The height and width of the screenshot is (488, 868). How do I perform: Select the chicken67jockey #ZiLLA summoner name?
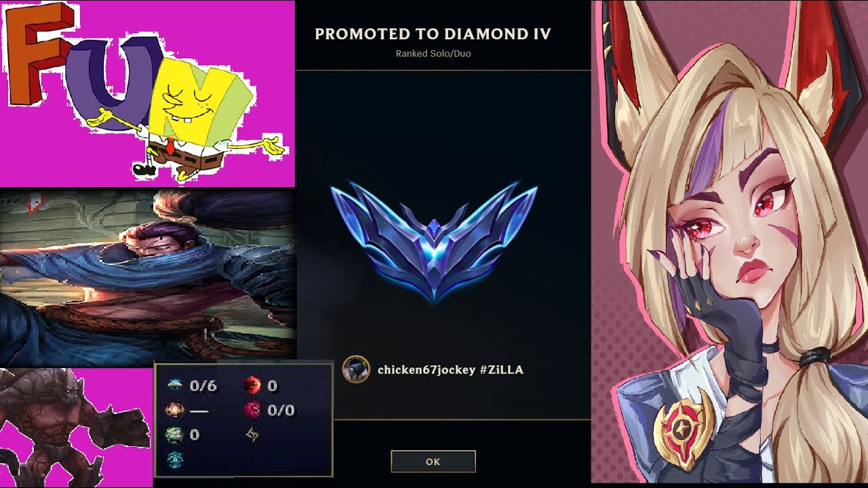point(450,370)
